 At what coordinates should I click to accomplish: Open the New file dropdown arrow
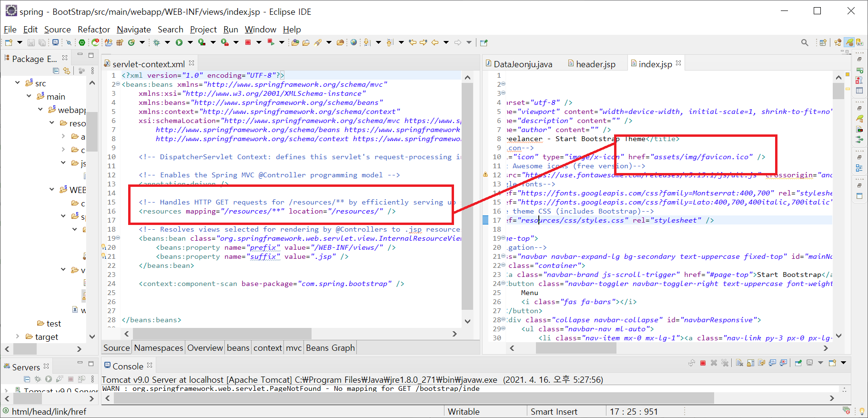coord(20,42)
